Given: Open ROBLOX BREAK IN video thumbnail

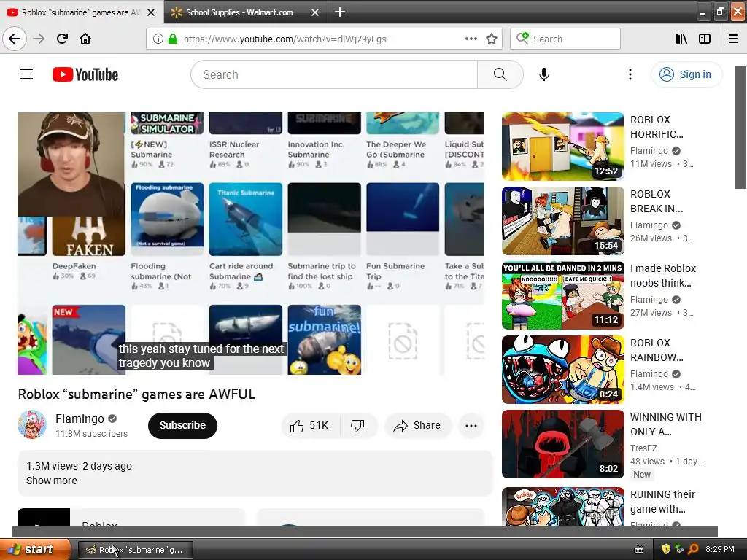Looking at the screenshot, I should coord(562,221).
